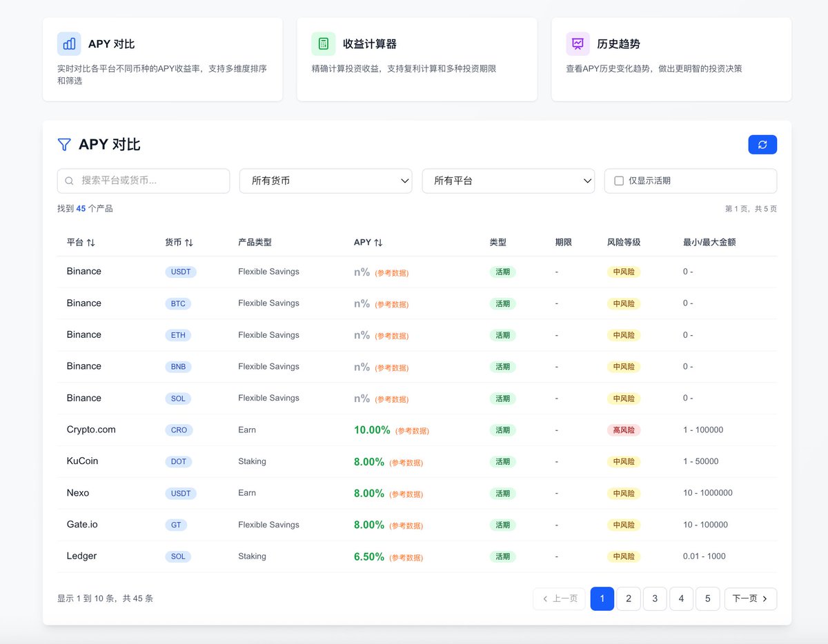Go to page 3

tap(655, 598)
